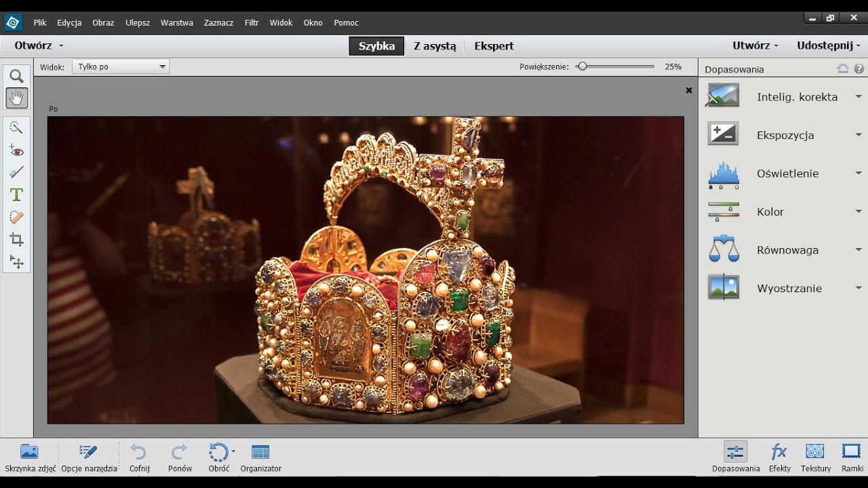Select the Red Eye removal tool
This screenshot has height=488, width=868.
point(16,150)
